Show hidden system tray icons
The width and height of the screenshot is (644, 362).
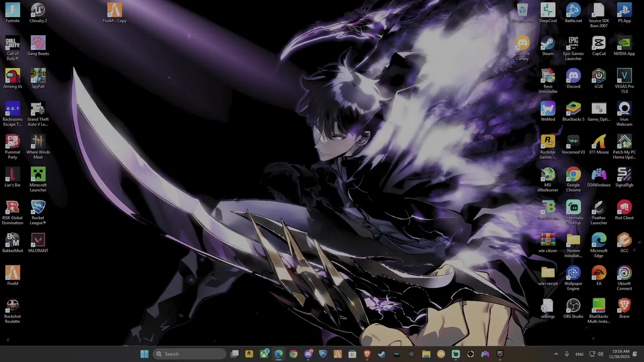(556, 354)
